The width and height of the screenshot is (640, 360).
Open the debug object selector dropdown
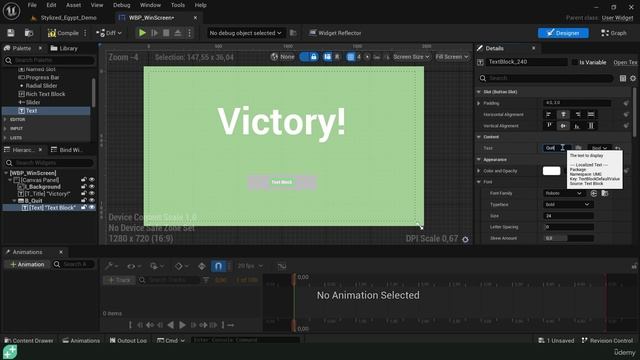[245, 33]
